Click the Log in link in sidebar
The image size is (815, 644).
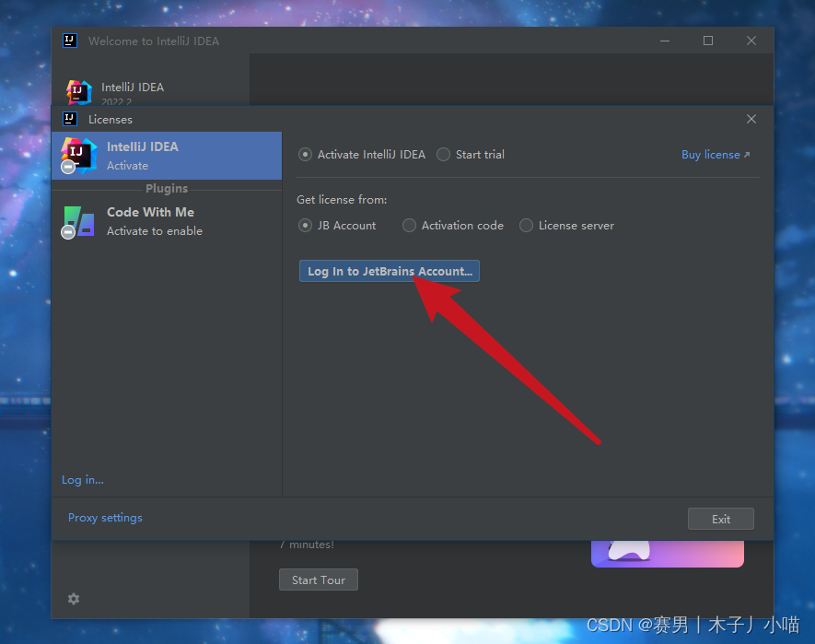(82, 480)
